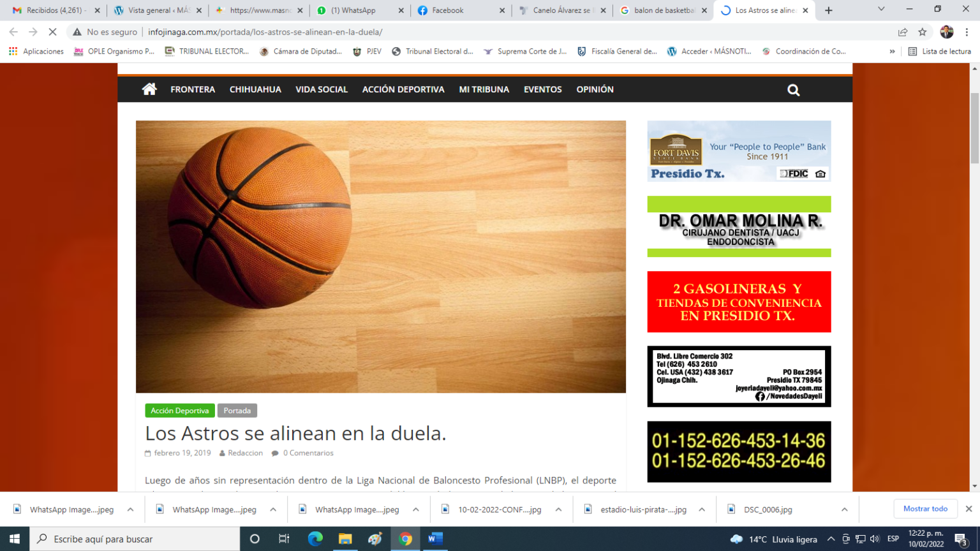Close the downloads bar
The image size is (980, 551).
pyautogui.click(x=969, y=509)
